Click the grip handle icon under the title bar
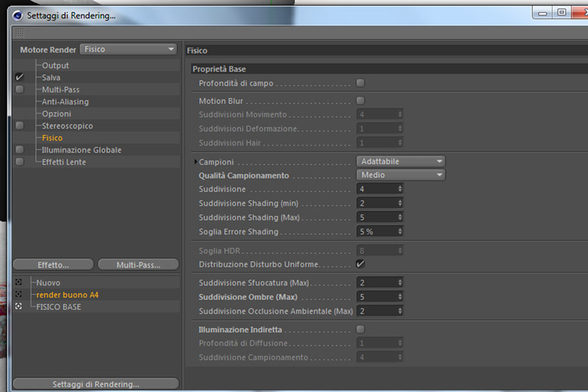Viewport: 588px width, 392px height. (x=19, y=33)
